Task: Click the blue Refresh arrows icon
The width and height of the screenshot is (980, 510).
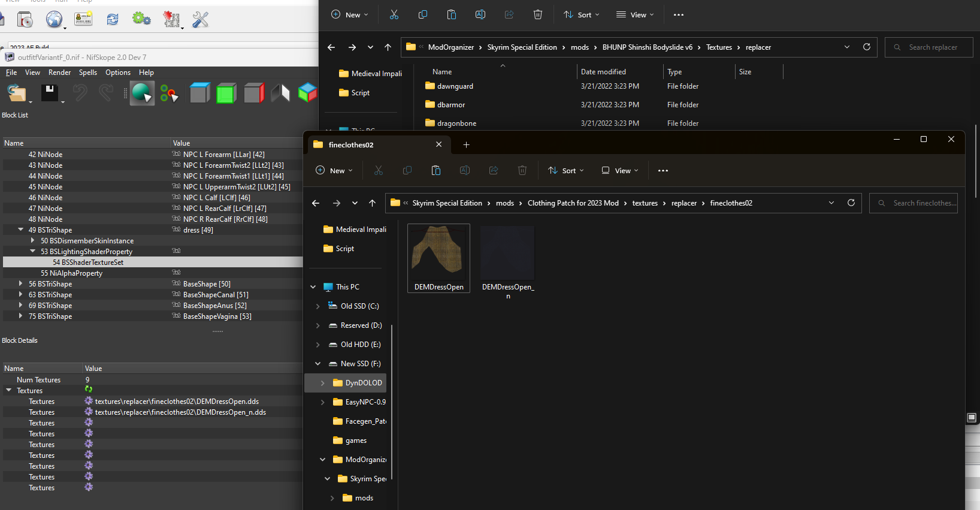Action: pos(113,20)
